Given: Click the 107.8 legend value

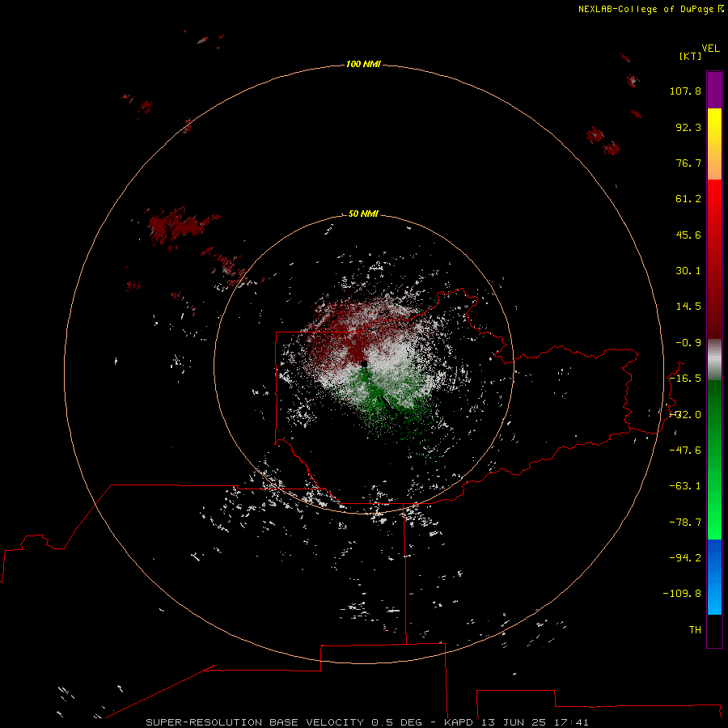Looking at the screenshot, I should pos(685,91).
